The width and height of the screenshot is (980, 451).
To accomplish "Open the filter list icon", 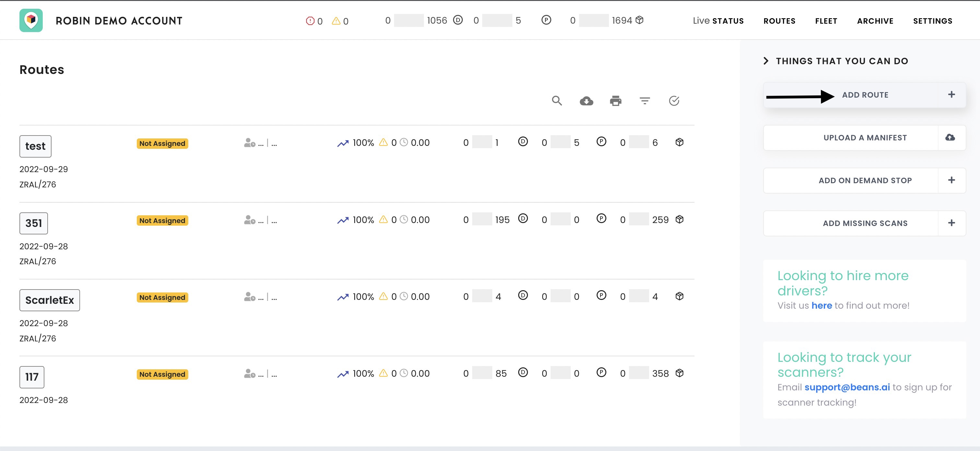I will [645, 101].
